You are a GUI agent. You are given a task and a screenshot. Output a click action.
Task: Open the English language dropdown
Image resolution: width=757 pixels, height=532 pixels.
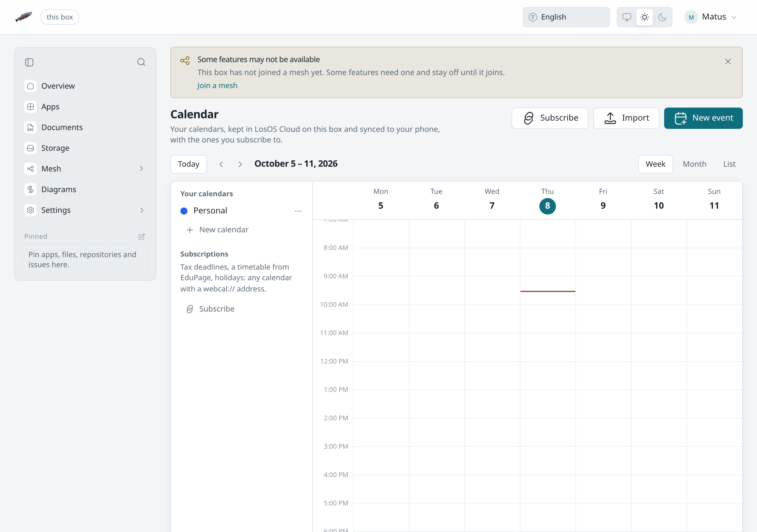[x=566, y=17]
